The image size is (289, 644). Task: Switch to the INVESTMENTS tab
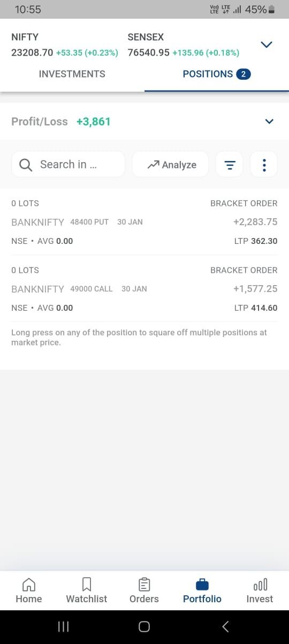pyautogui.click(x=72, y=74)
